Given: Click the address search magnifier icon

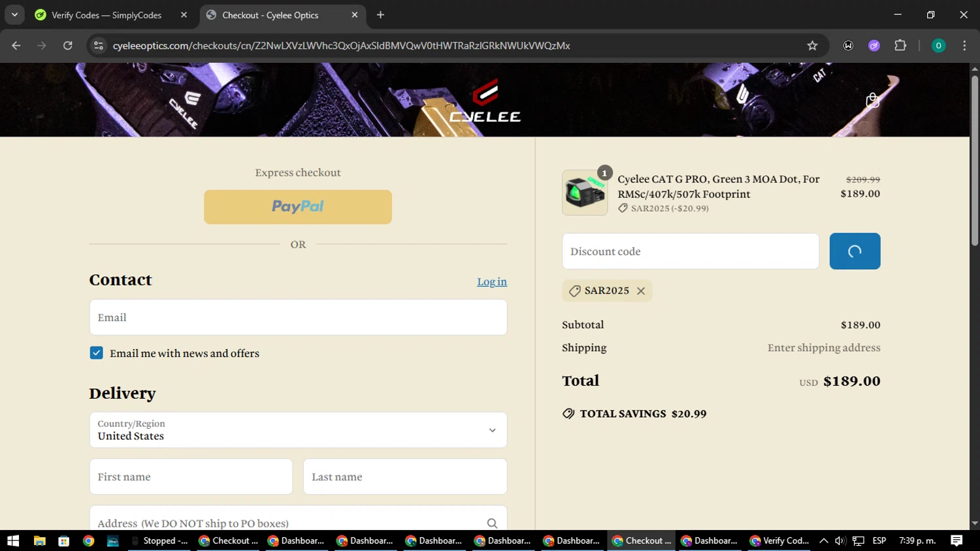Looking at the screenshot, I should coord(492,523).
